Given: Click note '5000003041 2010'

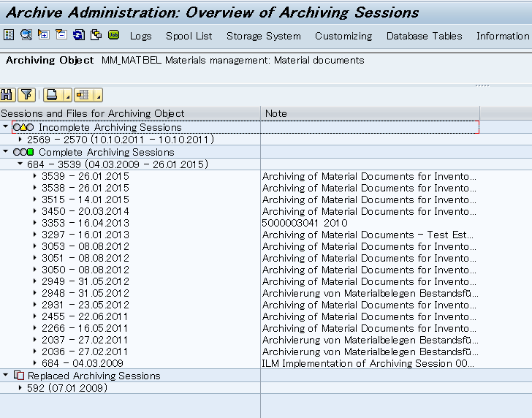Looking at the screenshot, I should coord(305,224).
